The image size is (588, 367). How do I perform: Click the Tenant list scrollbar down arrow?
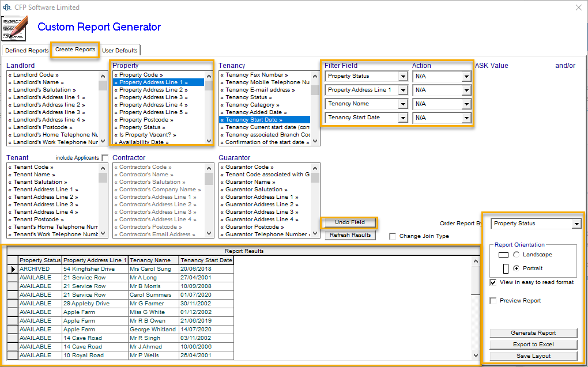(103, 233)
